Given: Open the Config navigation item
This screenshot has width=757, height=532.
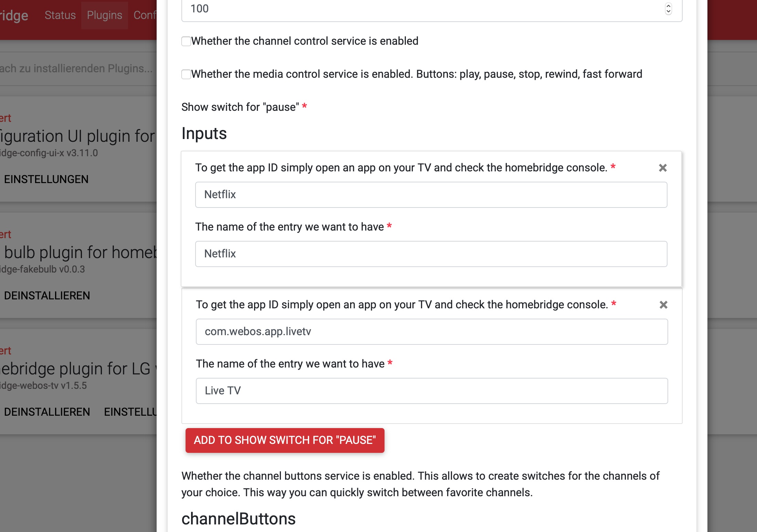Looking at the screenshot, I should tap(145, 15).
